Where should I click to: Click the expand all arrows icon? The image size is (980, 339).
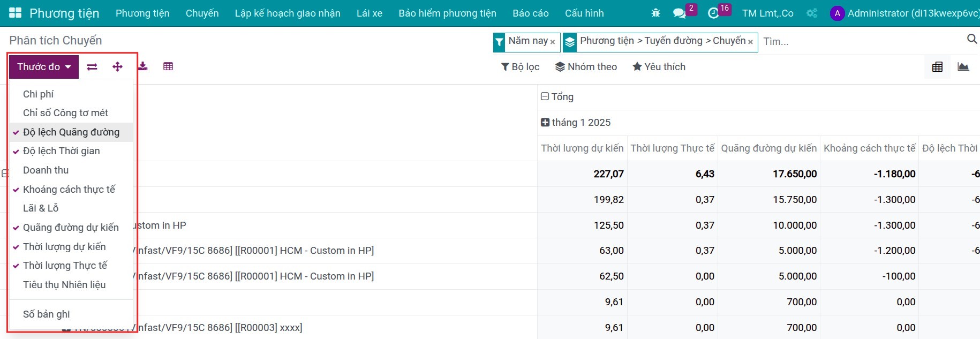(117, 66)
